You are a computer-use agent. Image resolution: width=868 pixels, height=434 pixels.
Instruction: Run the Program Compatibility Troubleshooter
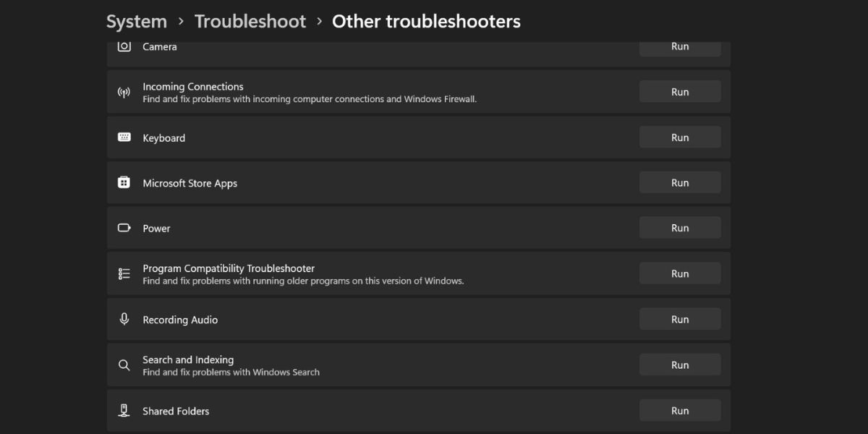click(679, 273)
